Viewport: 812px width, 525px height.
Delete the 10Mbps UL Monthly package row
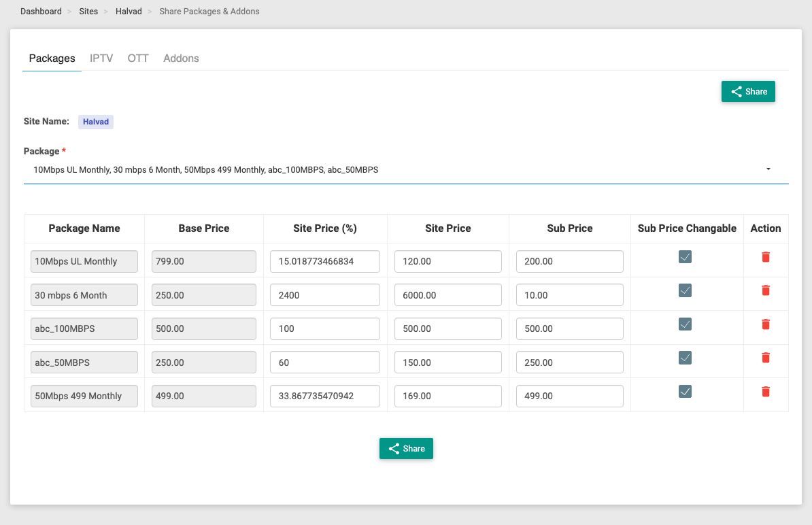pos(765,257)
